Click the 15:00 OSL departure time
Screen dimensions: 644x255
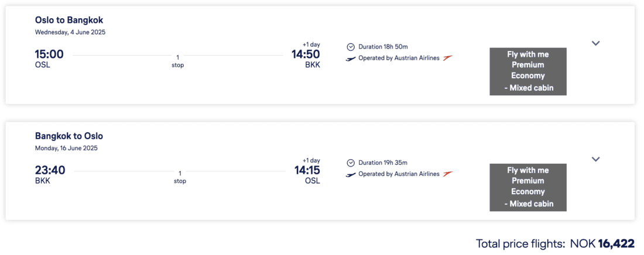pyautogui.click(x=49, y=55)
